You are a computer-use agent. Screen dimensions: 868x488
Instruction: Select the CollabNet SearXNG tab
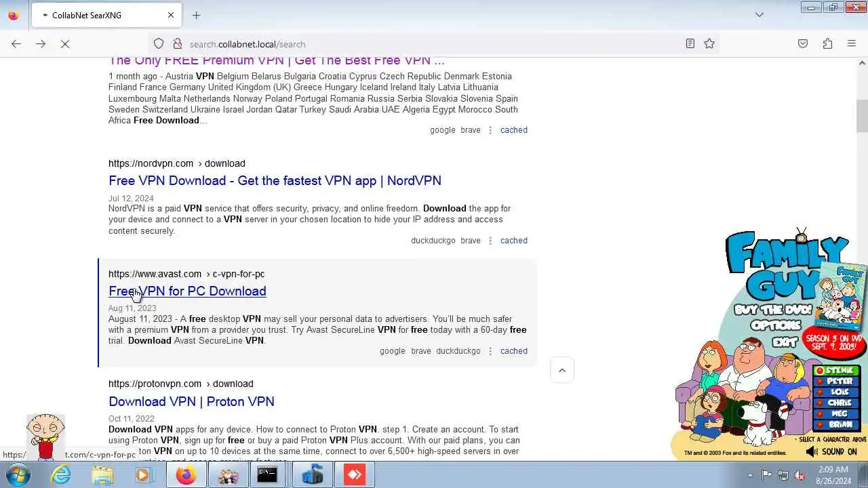[105, 15]
